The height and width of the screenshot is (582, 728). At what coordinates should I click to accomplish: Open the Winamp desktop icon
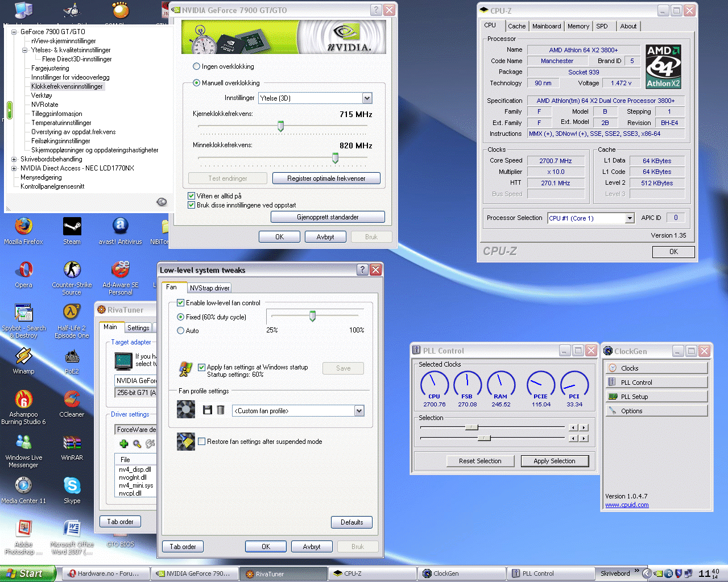point(23,361)
